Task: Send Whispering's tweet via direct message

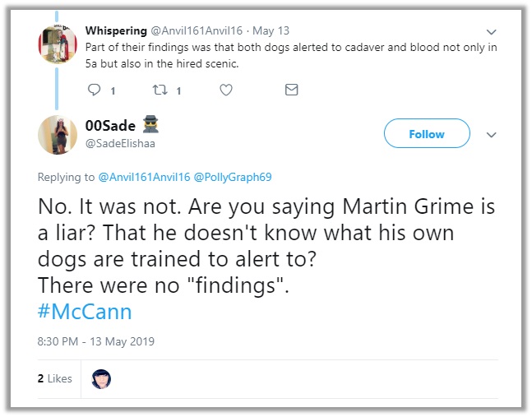Action: point(291,90)
